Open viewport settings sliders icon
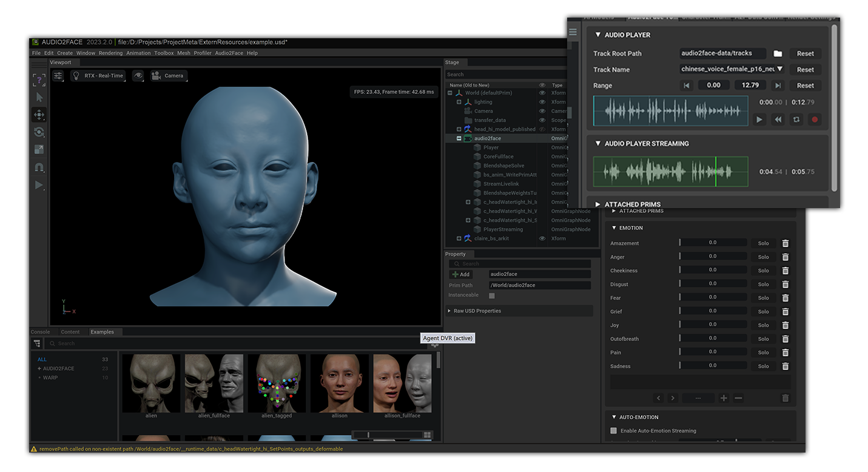 [x=58, y=76]
